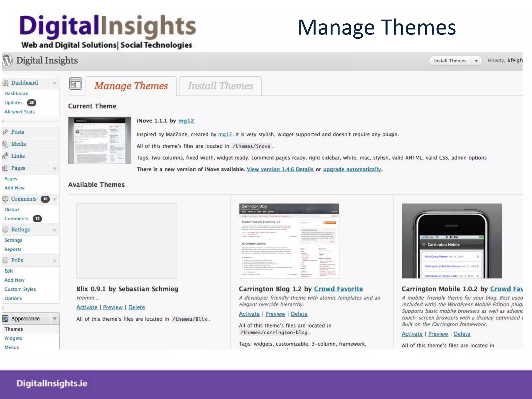Open Reports under Ratings
The image size is (532, 399).
coord(13,249)
